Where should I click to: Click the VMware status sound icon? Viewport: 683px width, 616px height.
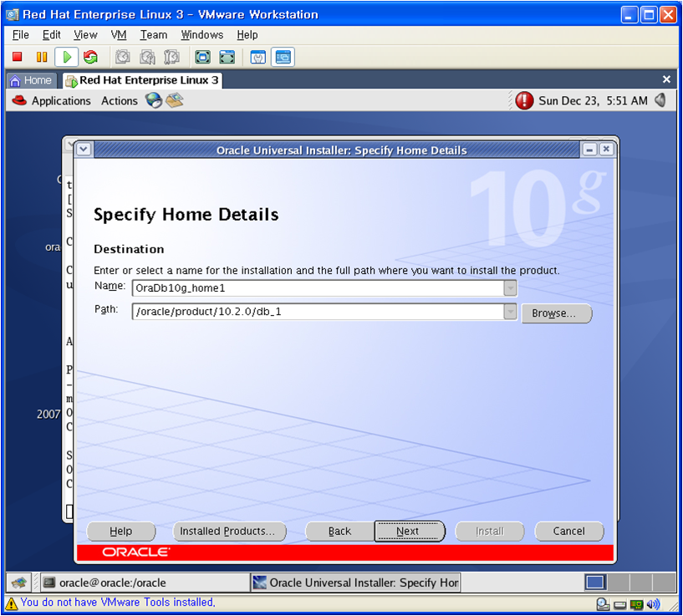pyautogui.click(x=654, y=604)
